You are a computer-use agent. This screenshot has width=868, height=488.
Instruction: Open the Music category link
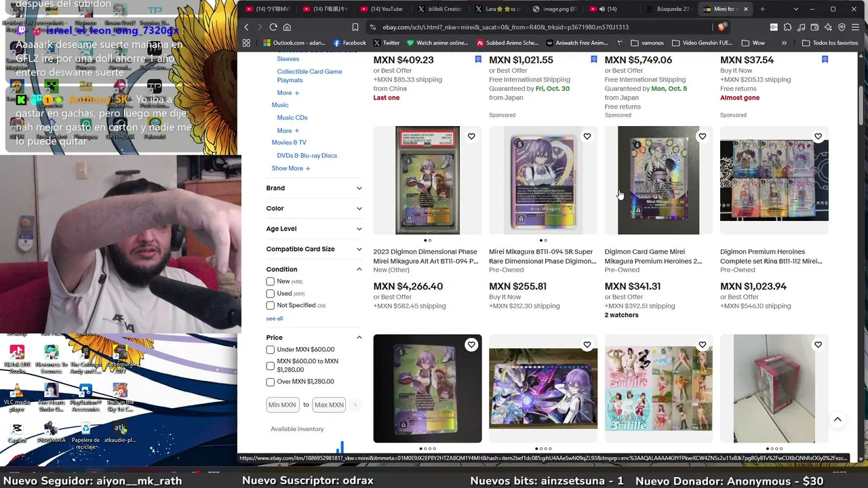(280, 105)
